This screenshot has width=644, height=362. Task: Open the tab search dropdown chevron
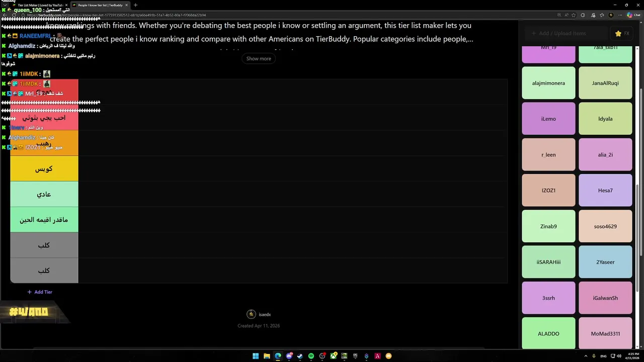tap(5, 5)
